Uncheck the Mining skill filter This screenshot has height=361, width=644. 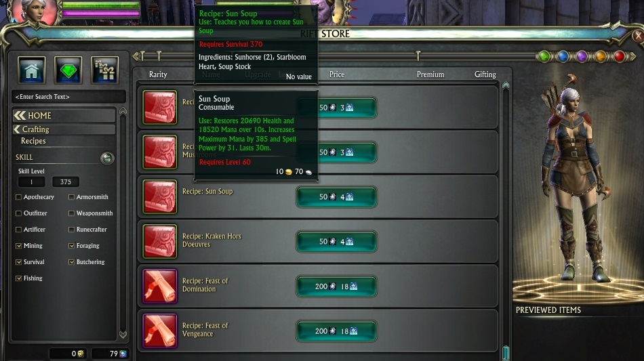point(18,246)
